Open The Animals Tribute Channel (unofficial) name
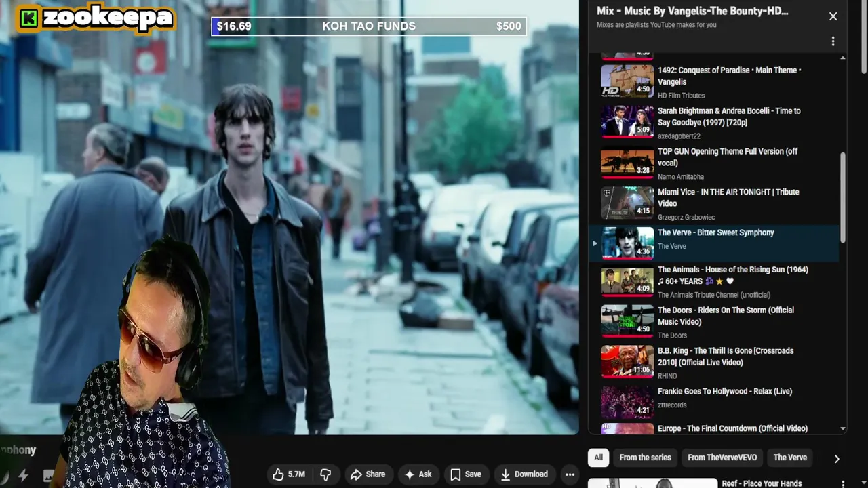This screenshot has width=868, height=488. [x=714, y=295]
